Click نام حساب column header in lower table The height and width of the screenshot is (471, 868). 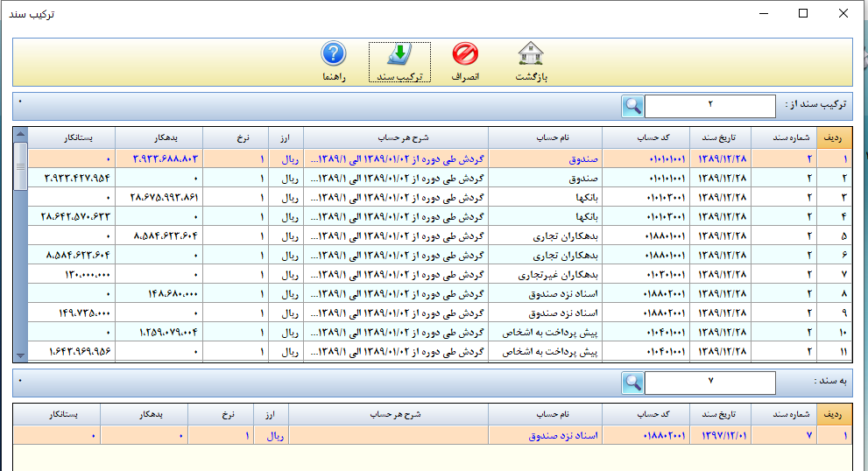click(559, 414)
